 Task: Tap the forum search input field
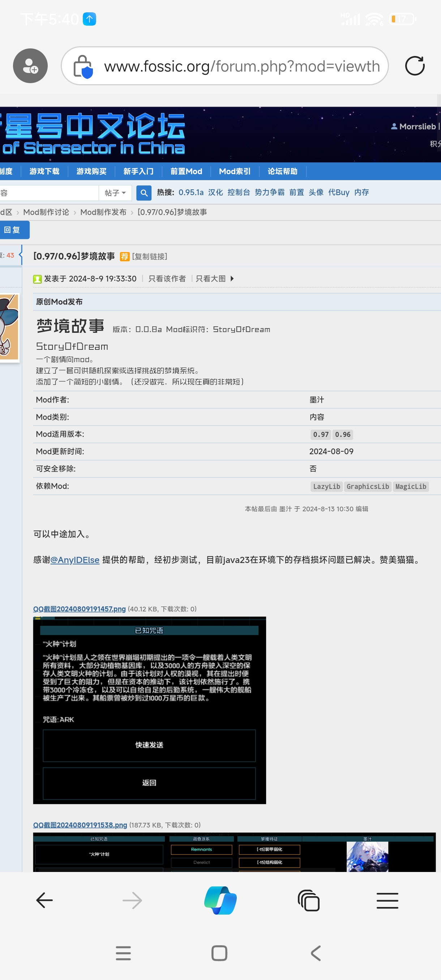(x=49, y=193)
